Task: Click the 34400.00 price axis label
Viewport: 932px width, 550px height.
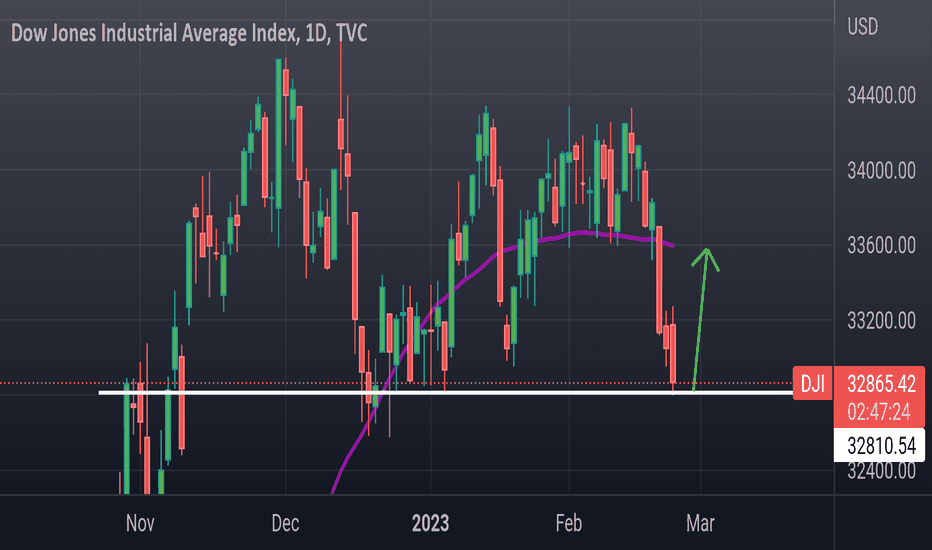Action: click(x=881, y=95)
